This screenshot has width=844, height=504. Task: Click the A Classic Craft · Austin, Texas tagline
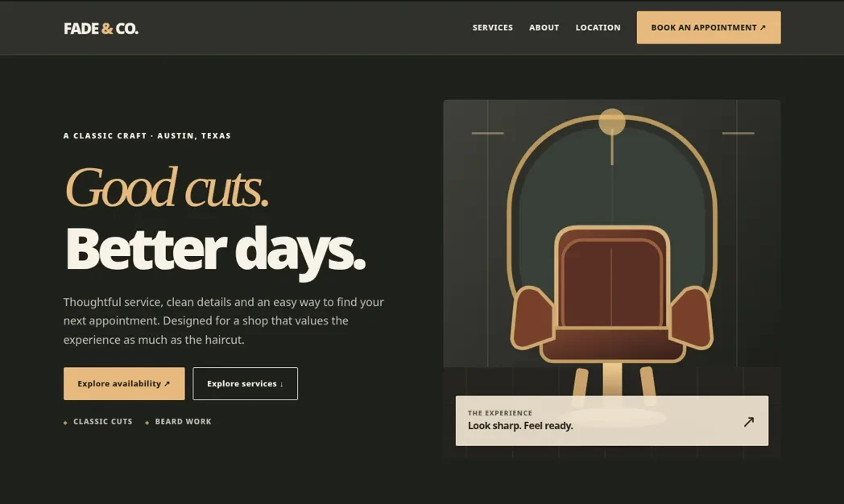click(x=147, y=135)
